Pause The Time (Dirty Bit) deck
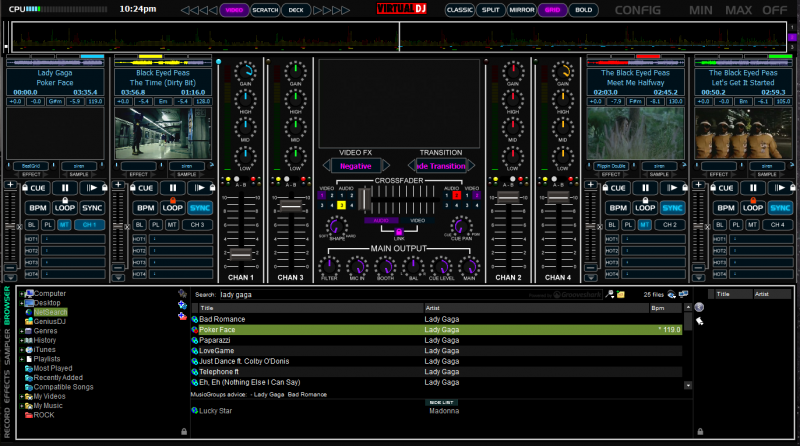This screenshot has width=800, height=446. pyautogui.click(x=172, y=188)
